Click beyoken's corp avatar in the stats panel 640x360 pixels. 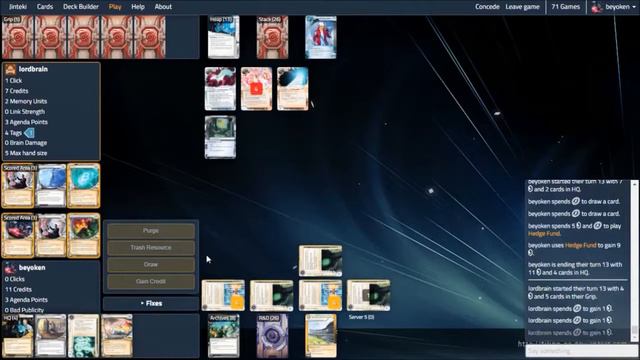10,268
